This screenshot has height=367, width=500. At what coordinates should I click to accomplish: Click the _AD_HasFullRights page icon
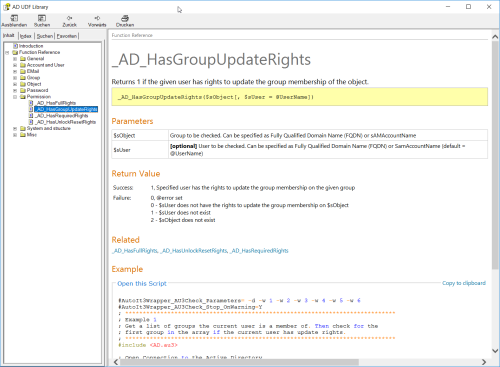31,103
